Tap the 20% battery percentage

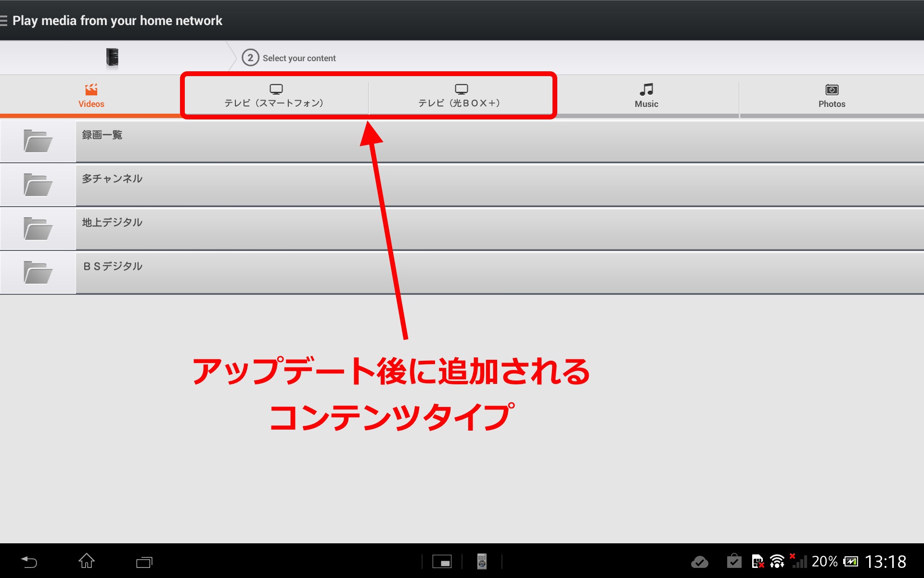click(x=824, y=562)
